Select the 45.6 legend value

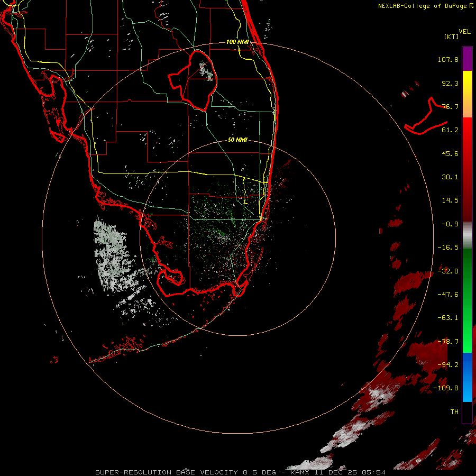point(450,153)
